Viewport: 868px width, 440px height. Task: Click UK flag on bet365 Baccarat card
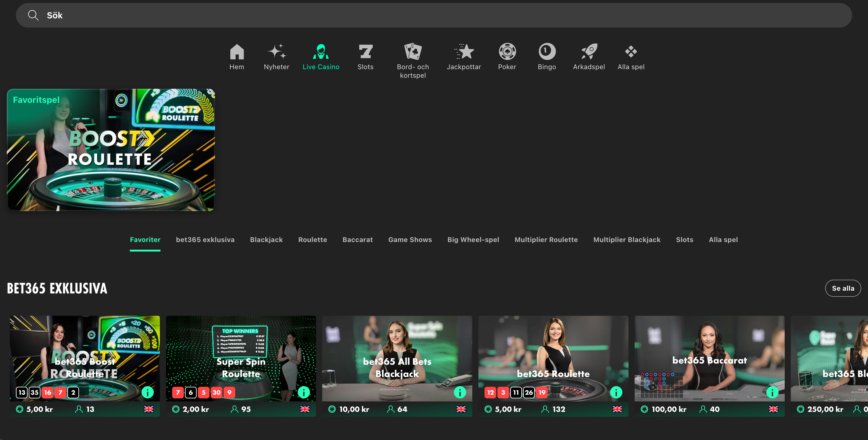pyautogui.click(x=773, y=409)
